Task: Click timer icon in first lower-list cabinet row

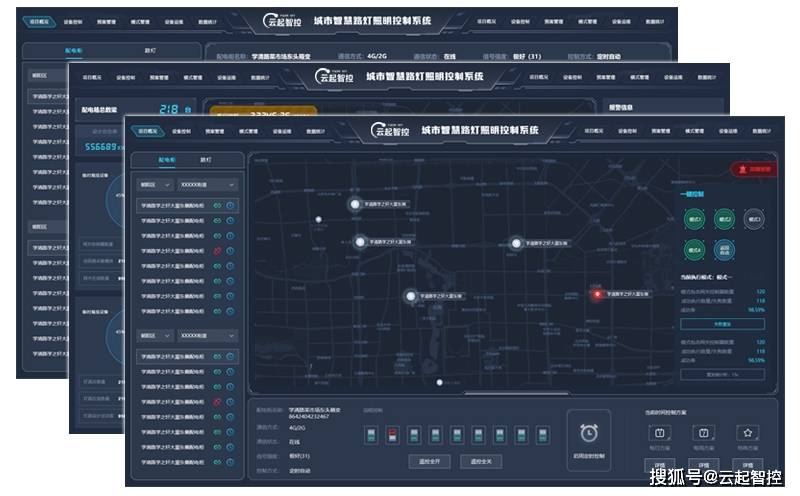Action: click(x=230, y=357)
